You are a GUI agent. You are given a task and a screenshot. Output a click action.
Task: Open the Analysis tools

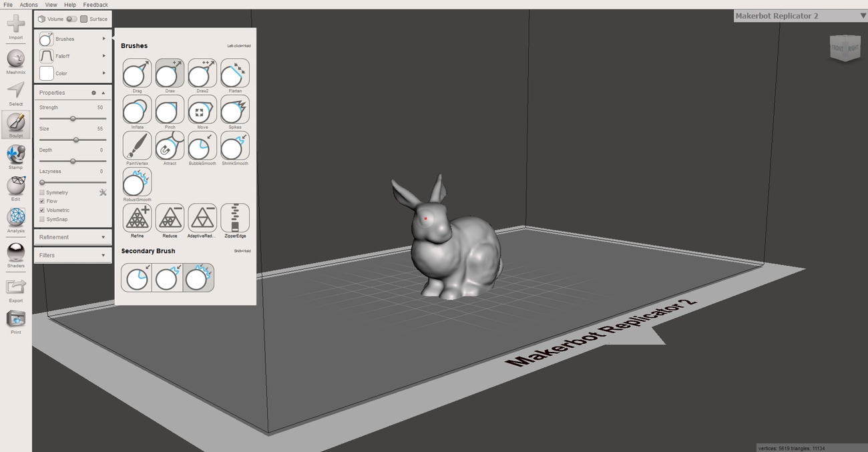pos(15,220)
